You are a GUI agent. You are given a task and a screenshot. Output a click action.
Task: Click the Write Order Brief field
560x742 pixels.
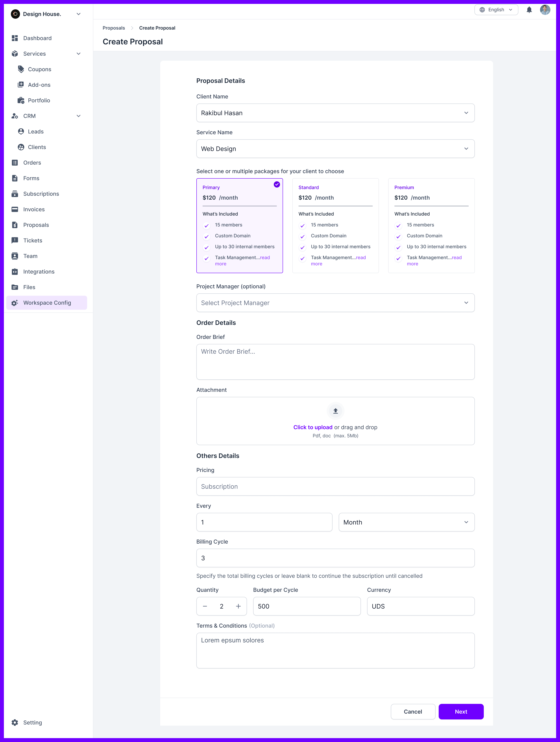click(x=335, y=362)
